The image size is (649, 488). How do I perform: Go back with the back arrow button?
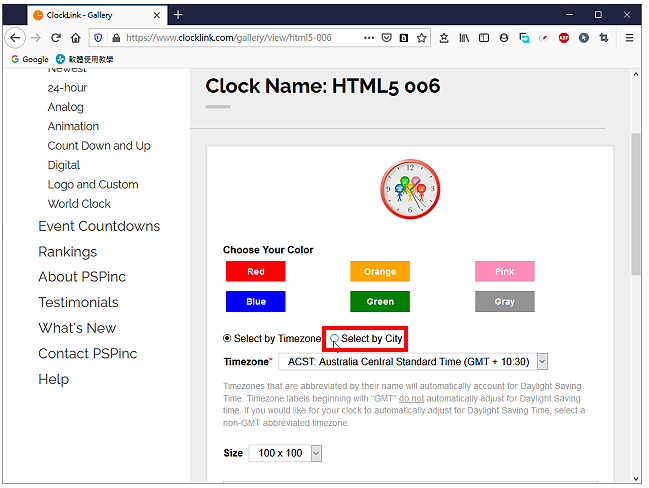pos(15,38)
